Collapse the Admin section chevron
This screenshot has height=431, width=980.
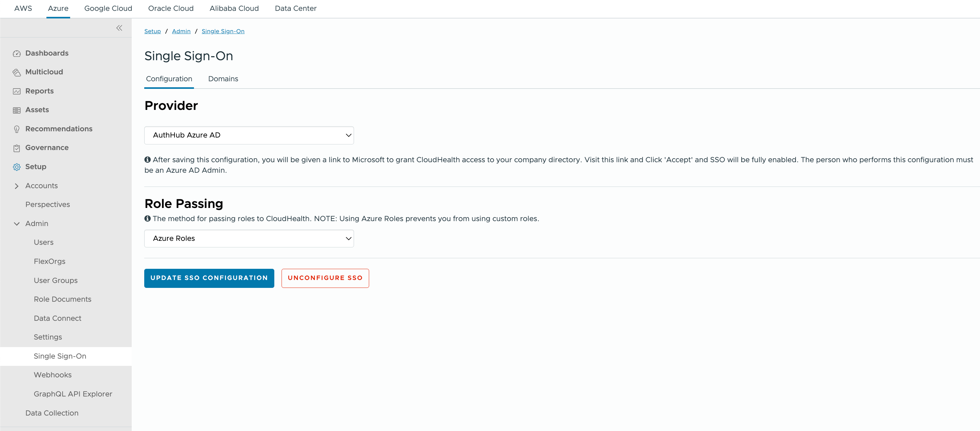click(x=16, y=223)
